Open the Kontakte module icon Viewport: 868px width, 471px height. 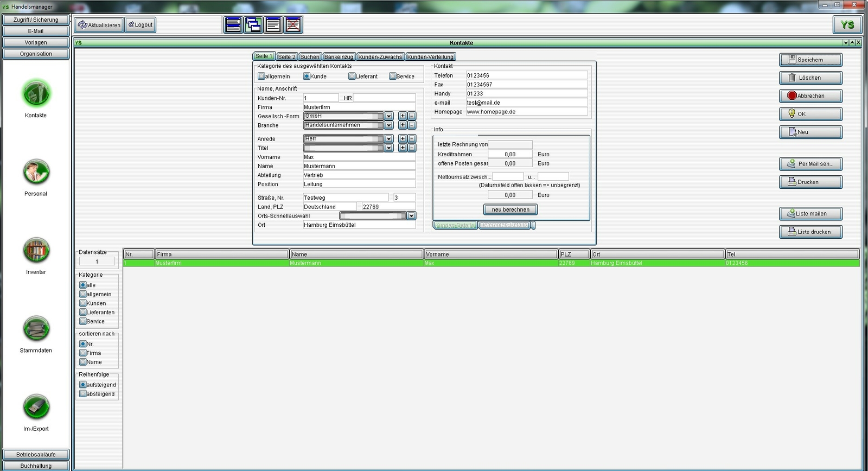(36, 93)
